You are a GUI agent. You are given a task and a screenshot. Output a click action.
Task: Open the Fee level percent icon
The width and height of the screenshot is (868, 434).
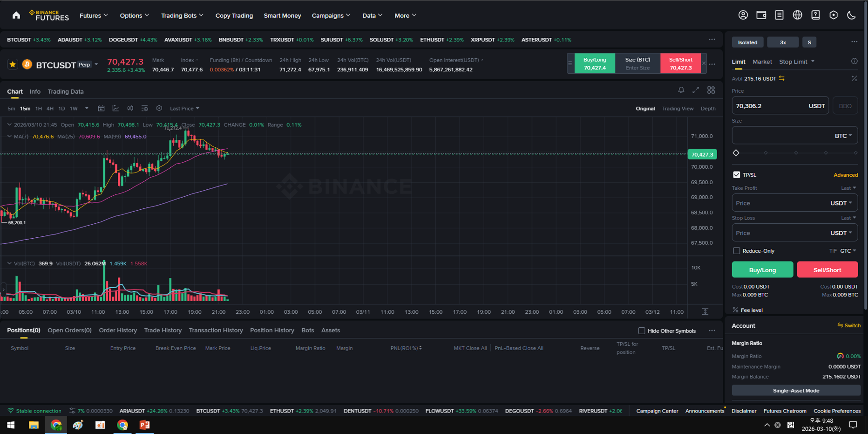735,310
